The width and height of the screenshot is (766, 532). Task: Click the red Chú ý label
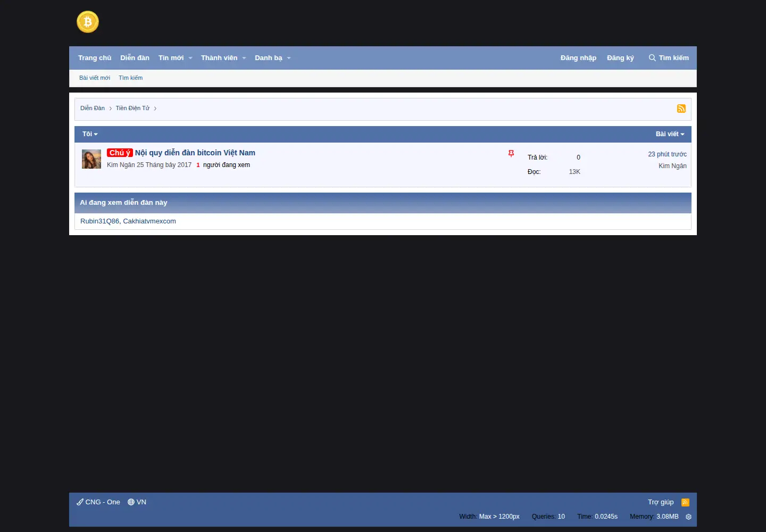pyautogui.click(x=120, y=153)
